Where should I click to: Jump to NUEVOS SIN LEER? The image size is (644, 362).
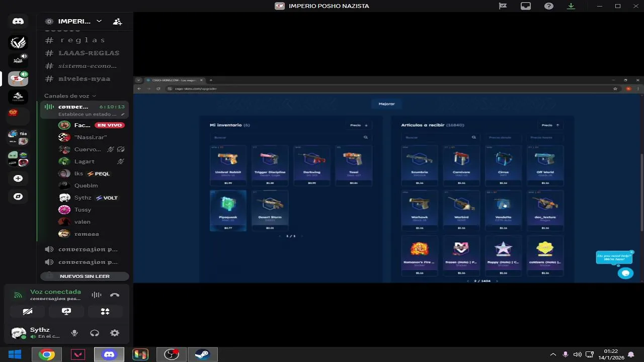click(85, 276)
